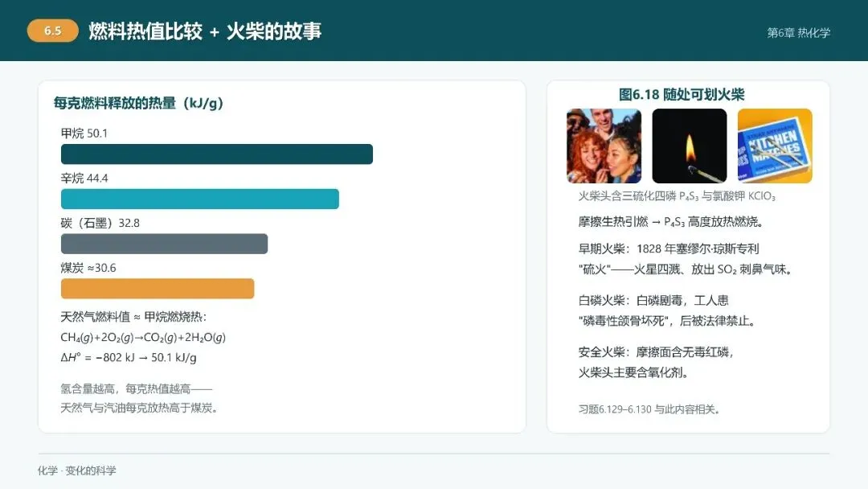
Task: Click the chart heading 每克燃料释放的热量（kJ/g）
Action: 138,103
